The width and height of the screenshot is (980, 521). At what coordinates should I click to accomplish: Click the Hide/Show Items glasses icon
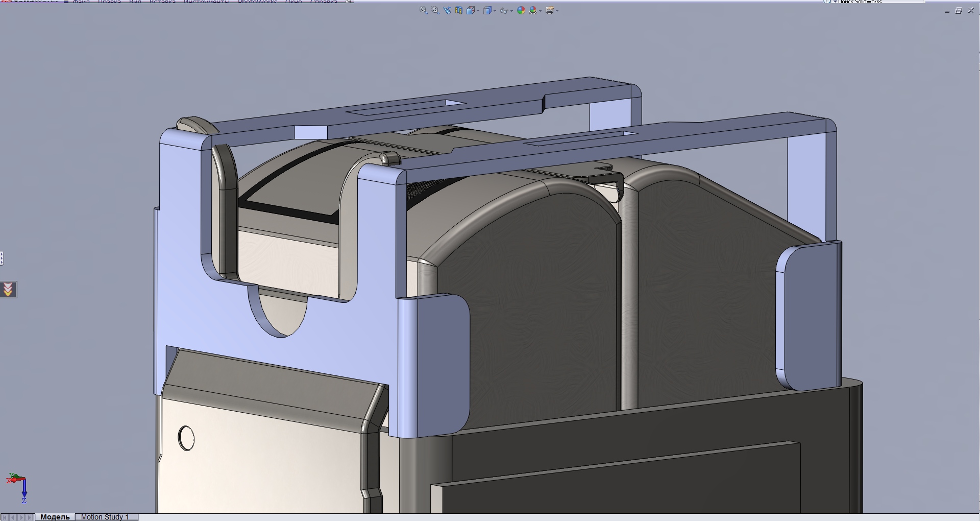[x=504, y=11]
